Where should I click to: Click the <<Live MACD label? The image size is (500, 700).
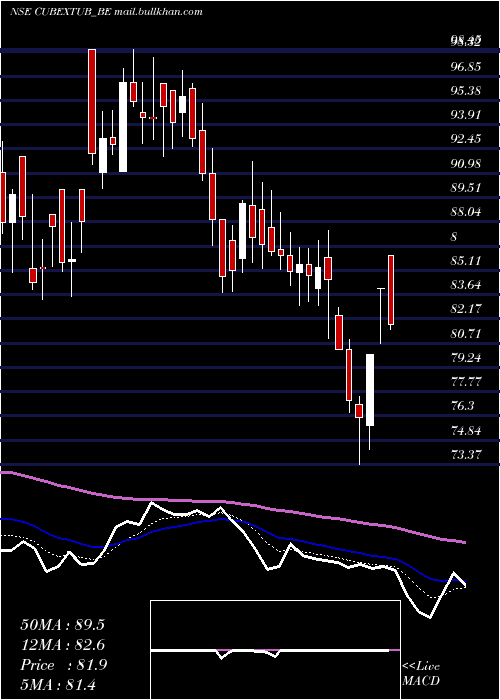click(x=421, y=674)
